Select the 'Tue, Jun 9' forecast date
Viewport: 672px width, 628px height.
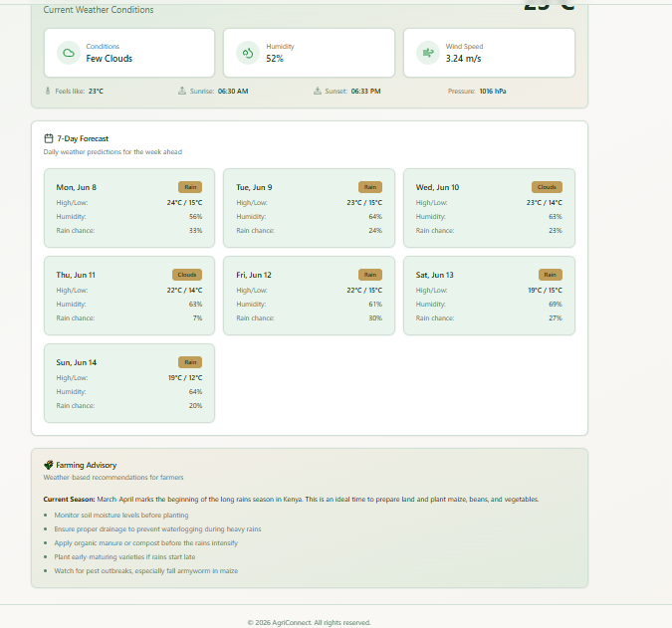254,187
